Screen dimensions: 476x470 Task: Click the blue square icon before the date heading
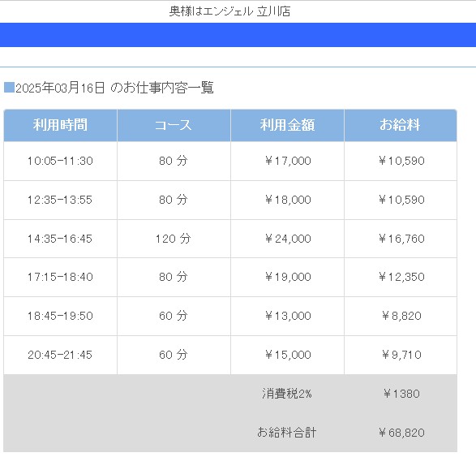9,88
